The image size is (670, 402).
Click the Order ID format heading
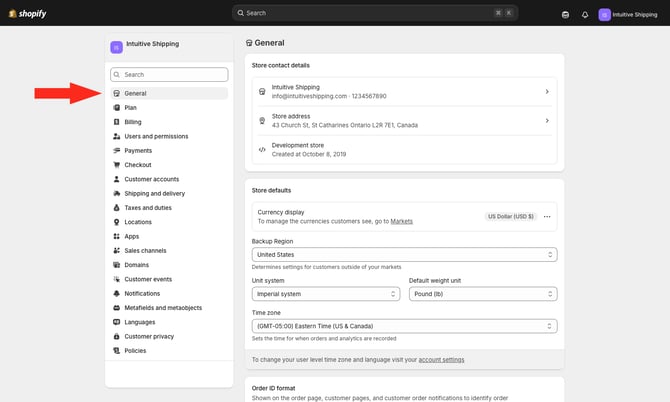click(273, 388)
